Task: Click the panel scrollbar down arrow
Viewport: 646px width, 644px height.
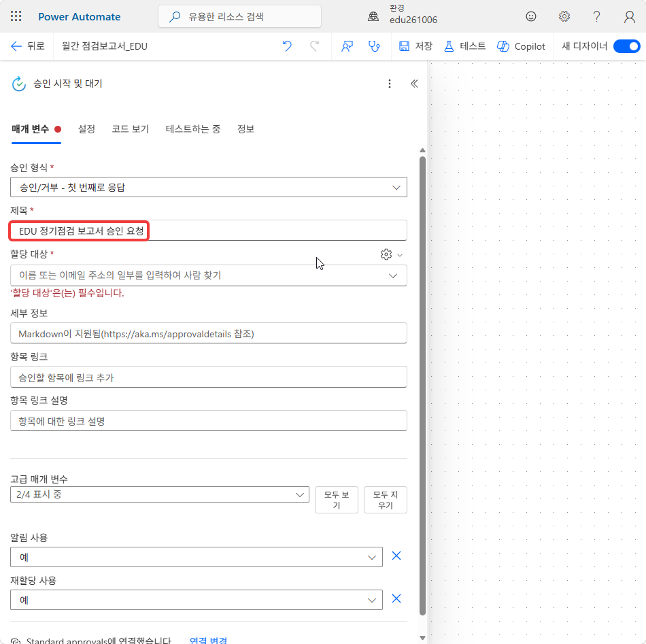Action: (422, 638)
